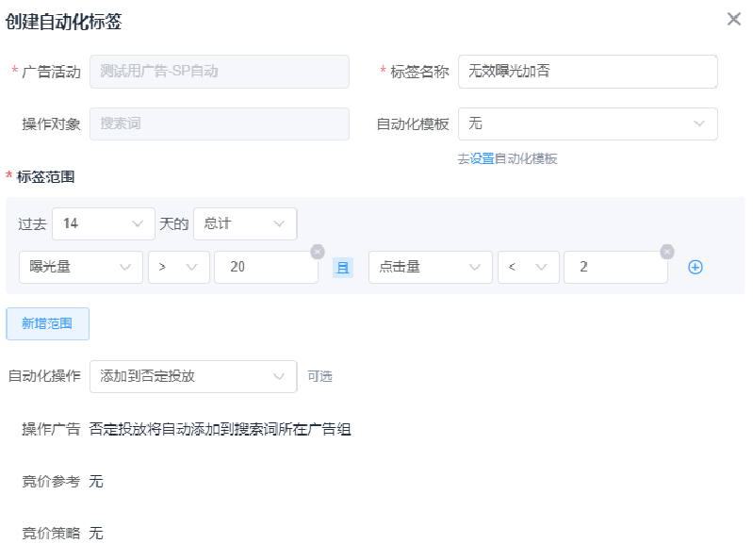Open the 总计 aggregation dropdown
Viewport: 753px width, 560px height.
245,223
